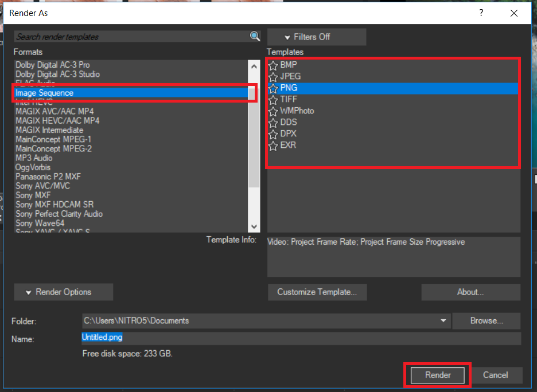The image size is (537, 392).
Task: Toggle favorite star for DDS template
Action: [273, 123]
